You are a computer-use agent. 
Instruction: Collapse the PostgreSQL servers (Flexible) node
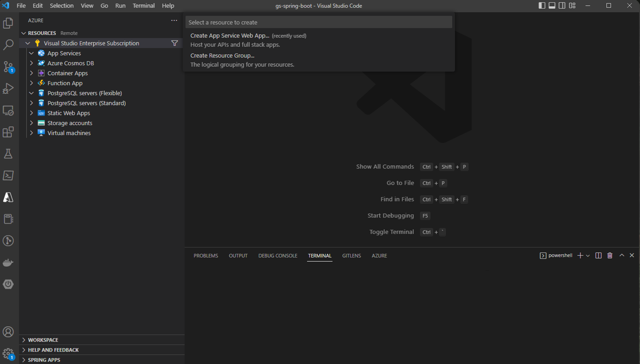click(31, 93)
